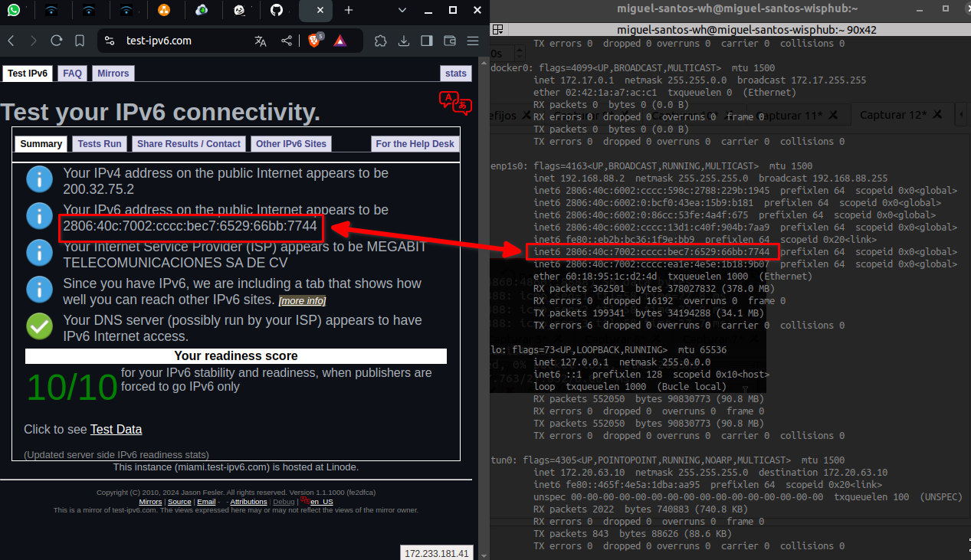This screenshot has width=971, height=560.
Task: Bookmark this page with the bookmark icon
Action: pos(80,41)
